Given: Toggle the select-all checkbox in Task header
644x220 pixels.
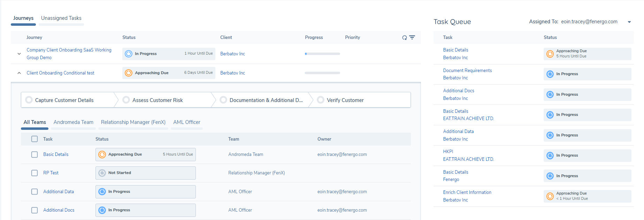Looking at the screenshot, I should pos(34,139).
